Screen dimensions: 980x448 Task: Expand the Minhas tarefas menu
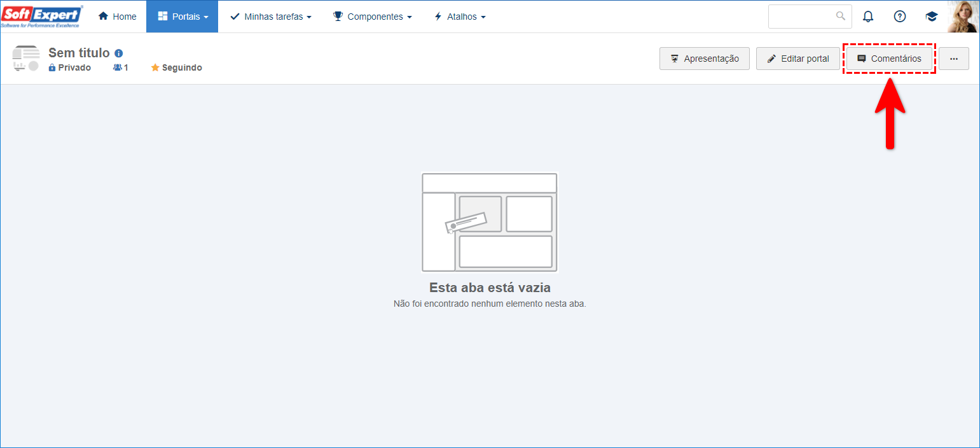click(x=271, y=17)
